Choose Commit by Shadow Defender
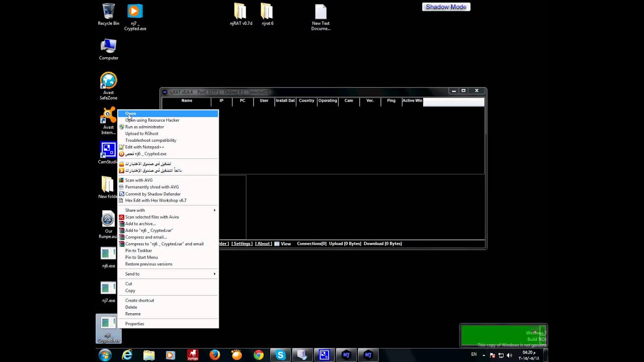Screen dimensions: 644x362 pos(168,194)
